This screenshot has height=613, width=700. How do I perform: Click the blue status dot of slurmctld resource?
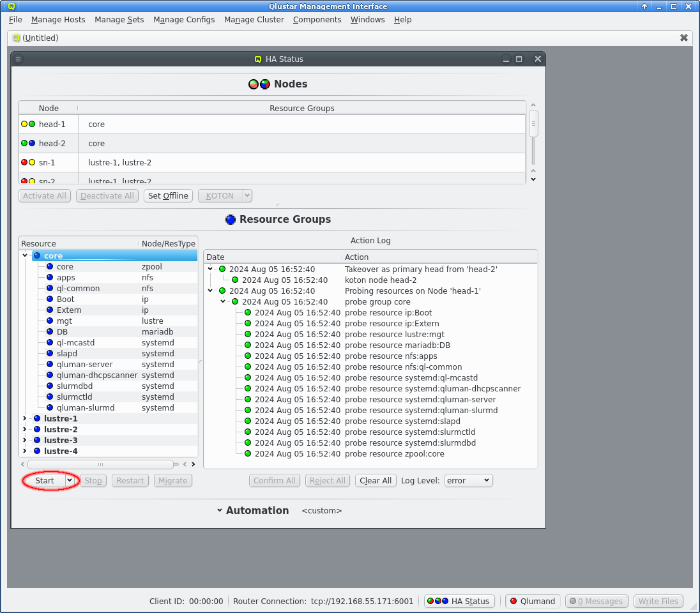[50, 397]
